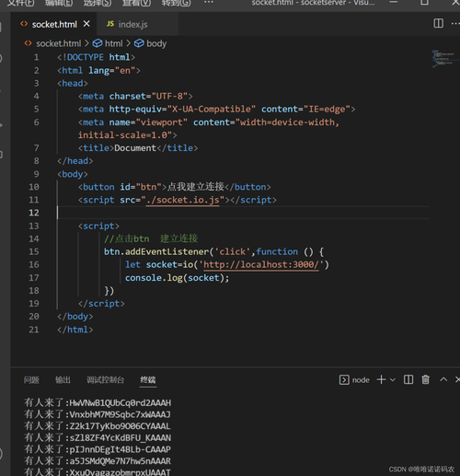Click line number 1 in the gutter
Viewport: 460px width, 476px height.
coord(37,57)
